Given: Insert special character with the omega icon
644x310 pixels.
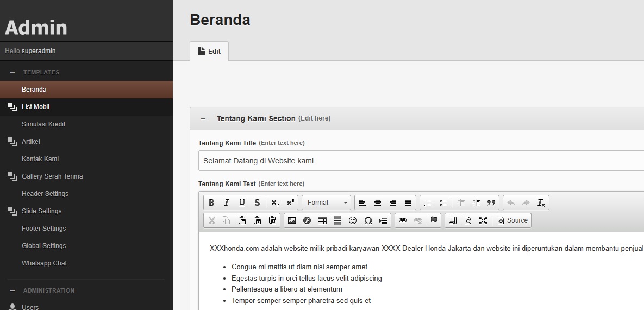Looking at the screenshot, I should click(x=368, y=220).
